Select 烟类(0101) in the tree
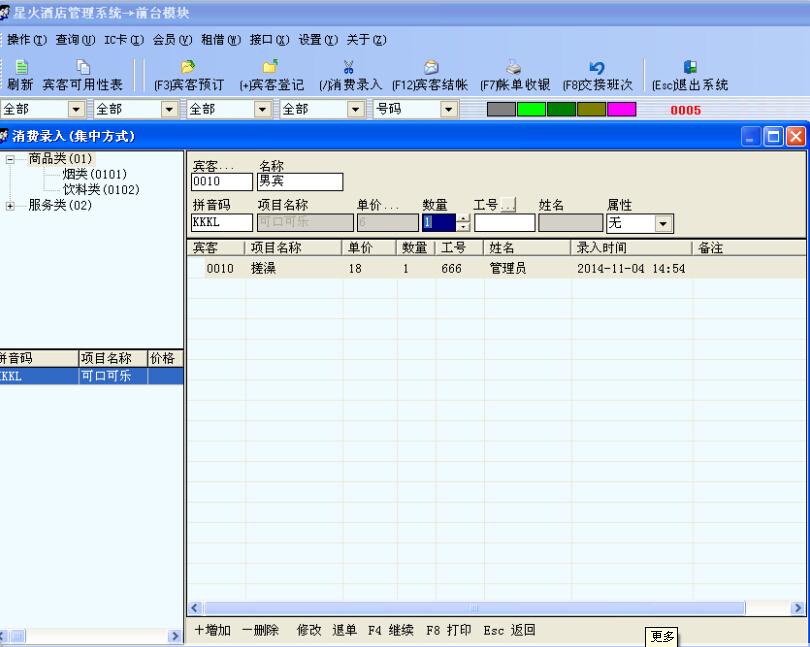Viewport: 810px width, 647px height. (95, 174)
